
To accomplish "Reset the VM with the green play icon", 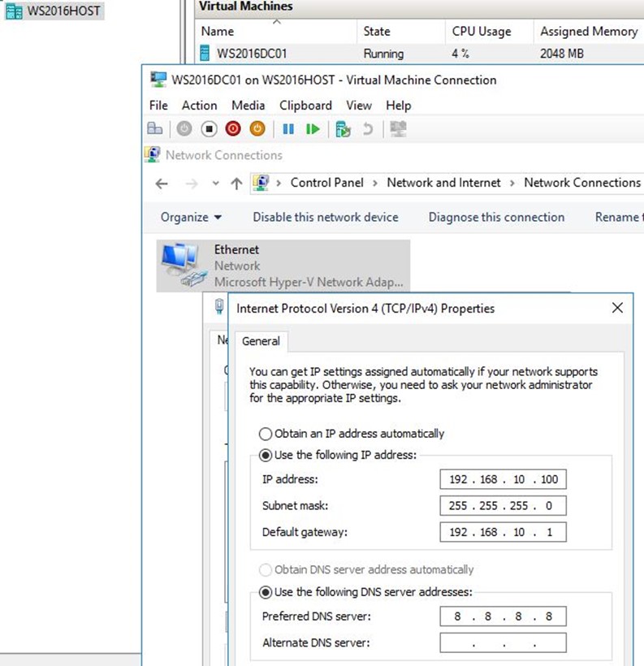I will point(313,128).
